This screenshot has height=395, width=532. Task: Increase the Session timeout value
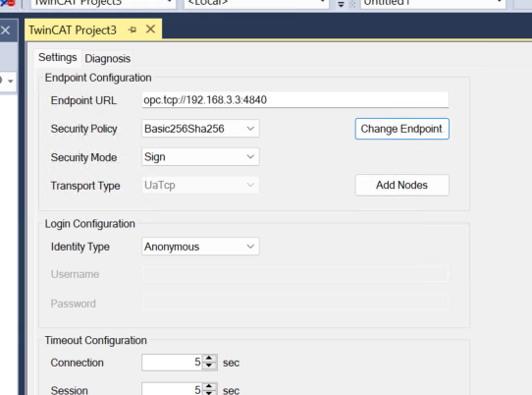tap(209, 386)
